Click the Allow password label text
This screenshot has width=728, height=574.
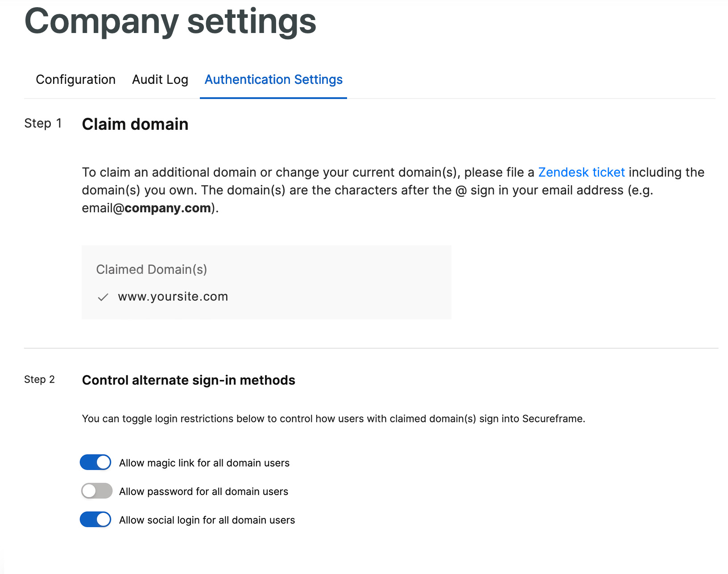click(x=203, y=491)
